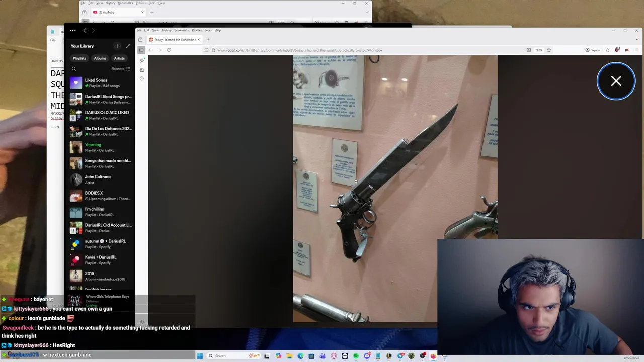644x362 pixels.
Task: Click the taskbar Search box
Action: 234,356
